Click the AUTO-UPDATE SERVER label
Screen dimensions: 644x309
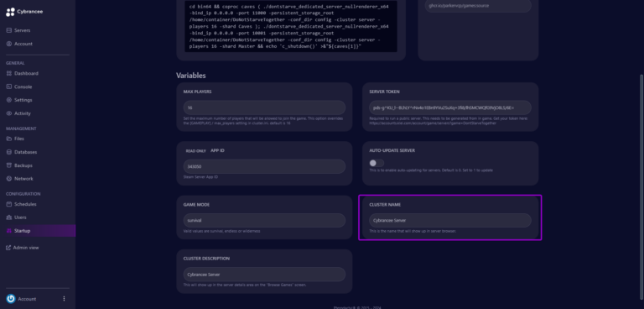pos(392,150)
